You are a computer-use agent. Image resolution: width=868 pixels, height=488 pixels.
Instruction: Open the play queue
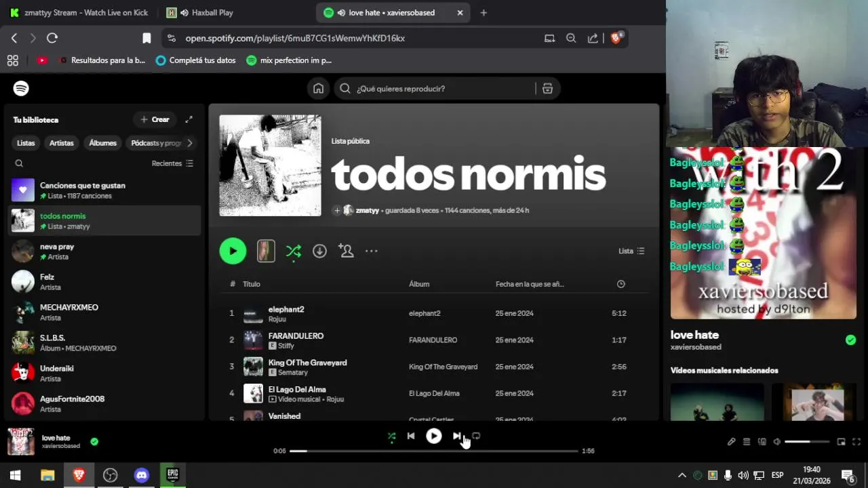click(x=747, y=442)
